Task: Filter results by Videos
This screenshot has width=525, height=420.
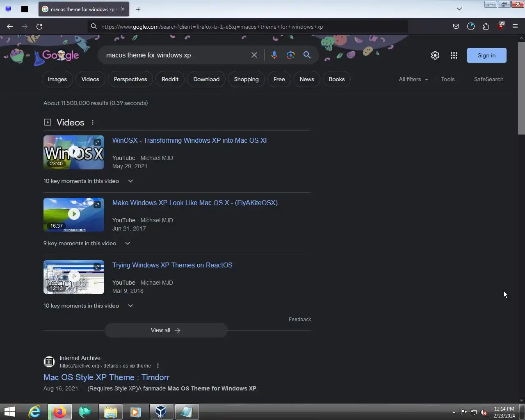Action: (x=90, y=79)
